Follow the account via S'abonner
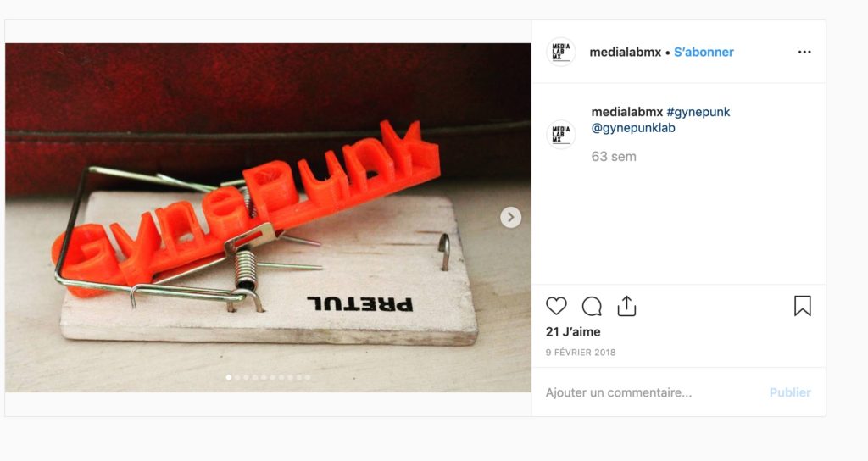 704,52
